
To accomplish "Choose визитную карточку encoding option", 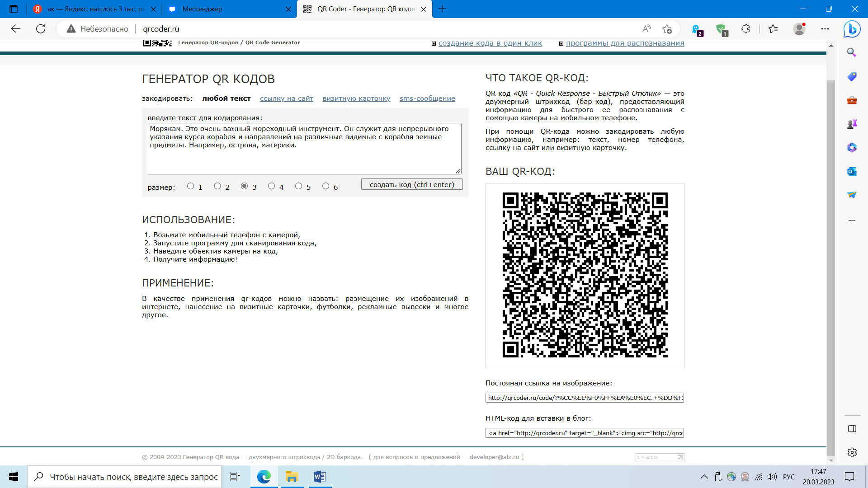I will tap(356, 99).
